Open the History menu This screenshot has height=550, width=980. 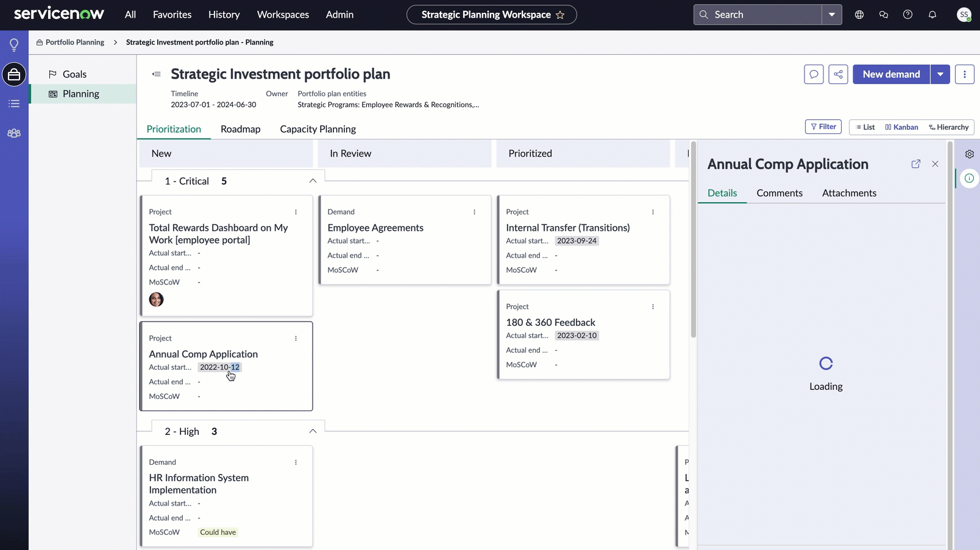click(x=224, y=15)
